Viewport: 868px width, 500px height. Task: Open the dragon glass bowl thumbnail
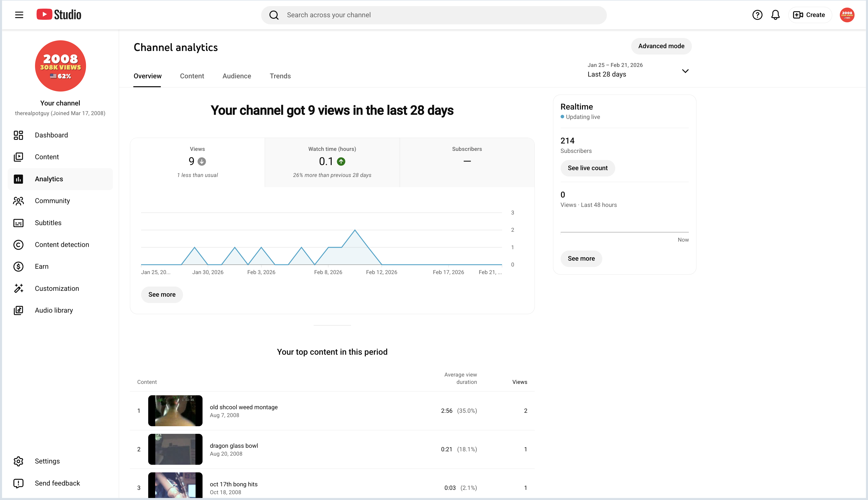coord(175,449)
